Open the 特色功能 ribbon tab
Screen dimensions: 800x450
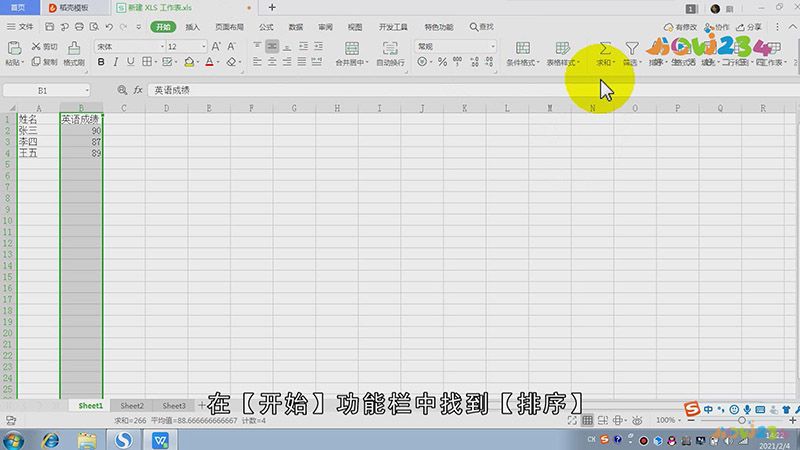point(439,27)
